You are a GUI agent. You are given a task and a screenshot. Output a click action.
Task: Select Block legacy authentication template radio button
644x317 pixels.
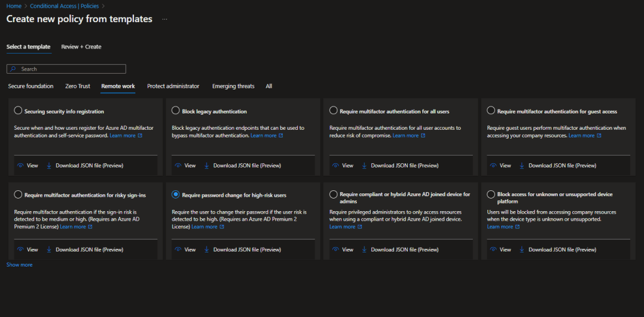pos(176,111)
